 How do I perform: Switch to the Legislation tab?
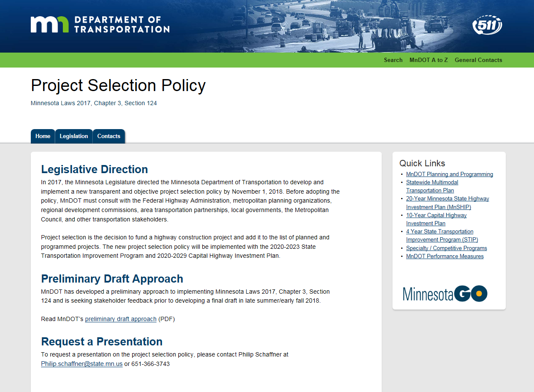[x=74, y=136]
